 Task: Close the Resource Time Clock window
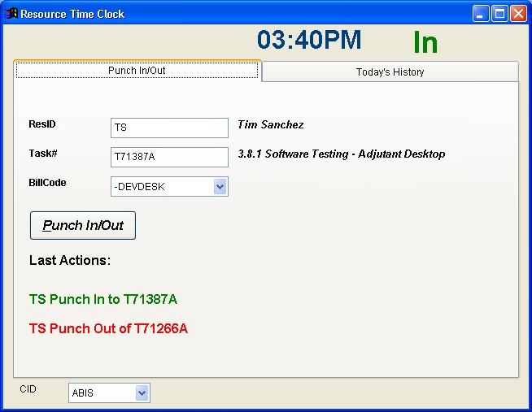point(517,14)
